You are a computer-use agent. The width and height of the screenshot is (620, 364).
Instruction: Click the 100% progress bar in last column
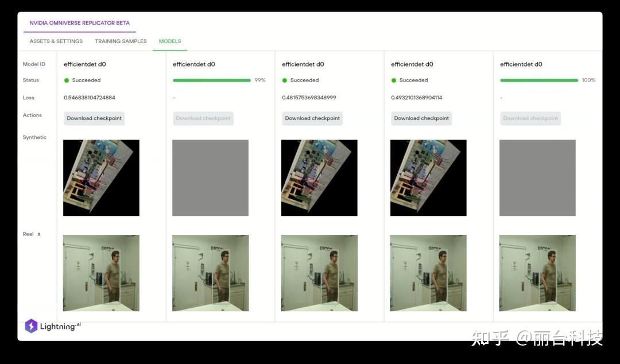click(x=540, y=80)
